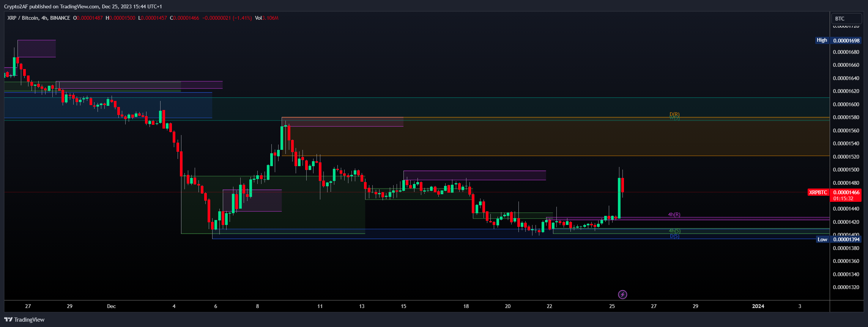The image size is (868, 327).
Task: Click the 2024 label on the time axis
Action: tap(758, 306)
